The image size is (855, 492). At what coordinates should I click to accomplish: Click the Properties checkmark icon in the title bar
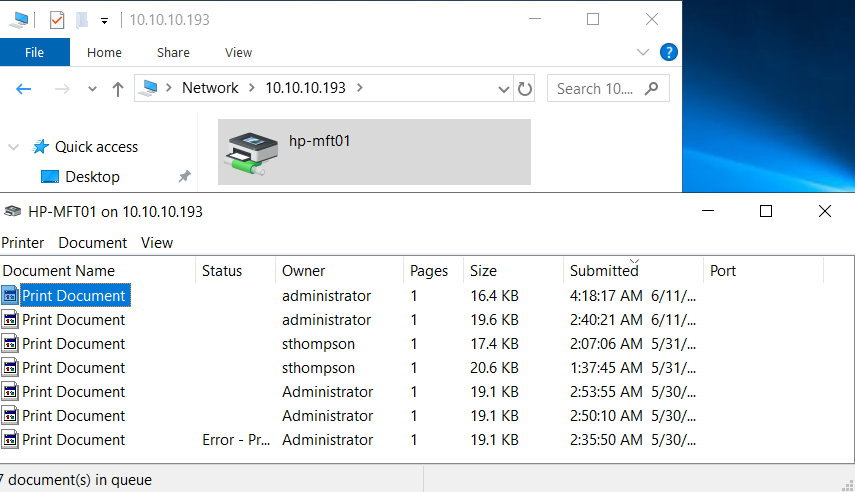coord(57,20)
